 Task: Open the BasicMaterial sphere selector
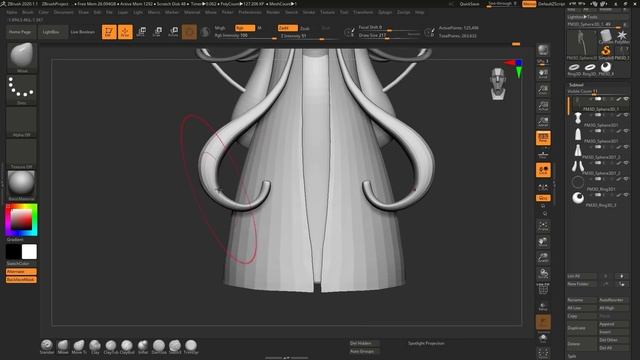point(22,185)
